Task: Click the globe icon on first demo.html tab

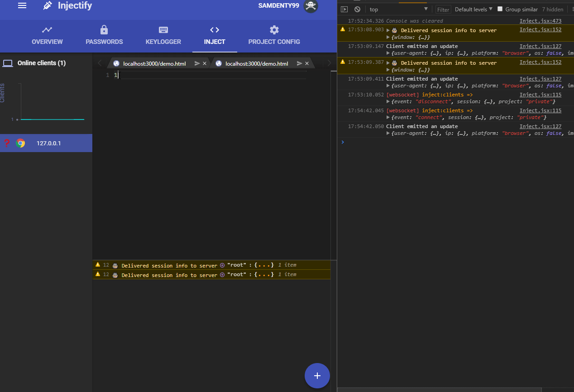Action: tap(116, 63)
